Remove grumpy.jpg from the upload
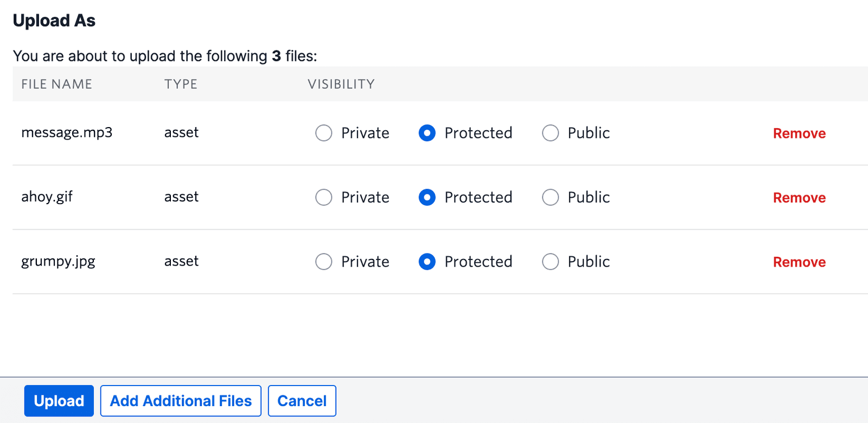868x423 pixels. tap(799, 262)
